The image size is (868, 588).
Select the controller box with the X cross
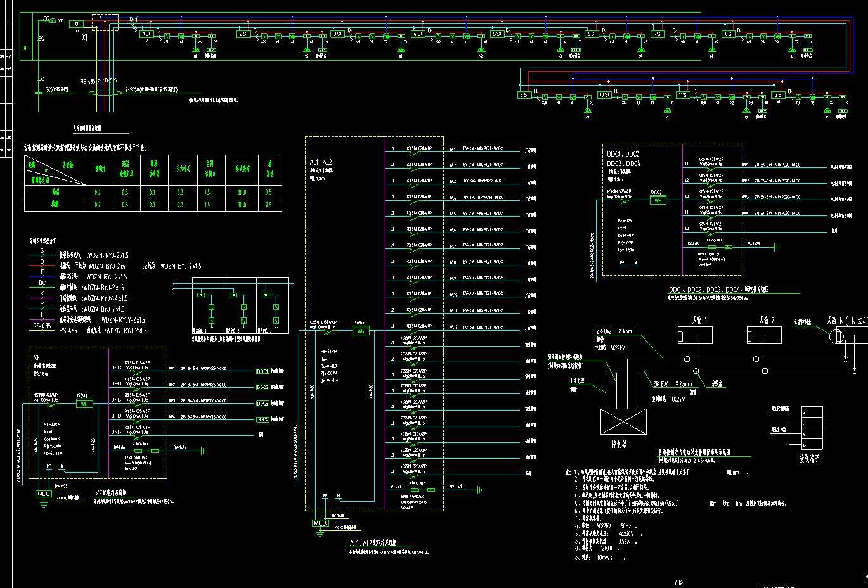[x=623, y=421]
